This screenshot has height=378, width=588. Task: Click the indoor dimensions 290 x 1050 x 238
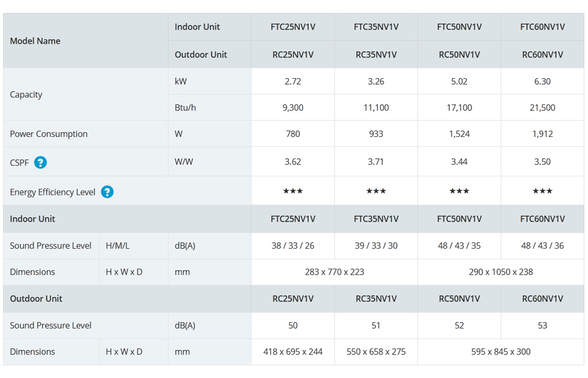[501, 272]
